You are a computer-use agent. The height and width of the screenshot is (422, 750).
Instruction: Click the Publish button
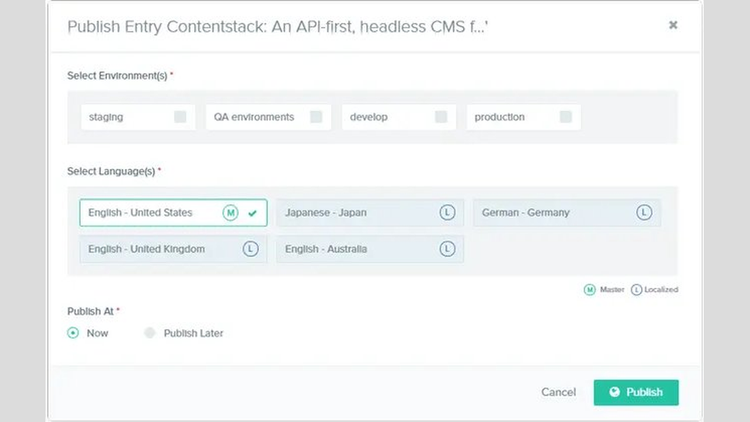tap(636, 392)
